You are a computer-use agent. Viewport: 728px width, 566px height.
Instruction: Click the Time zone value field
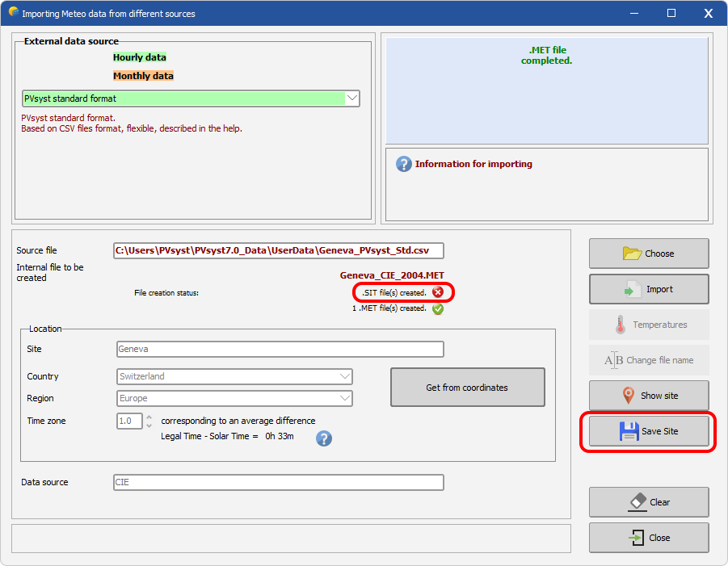(x=129, y=421)
